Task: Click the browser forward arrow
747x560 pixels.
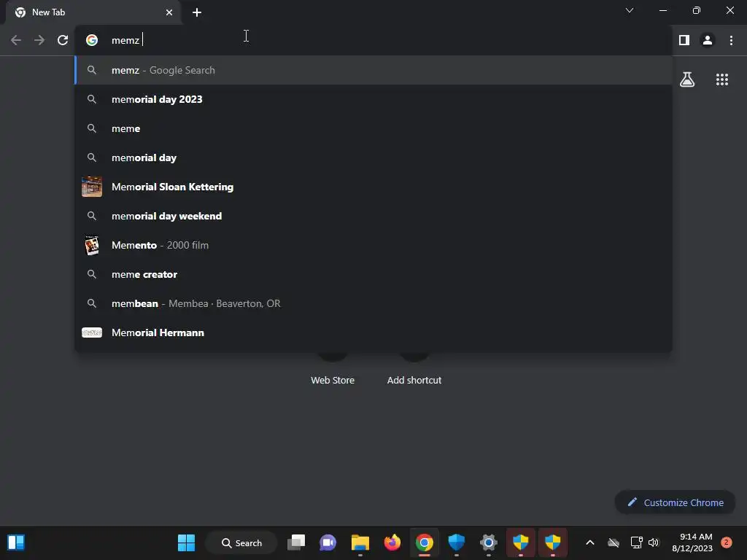Action: 39,40
